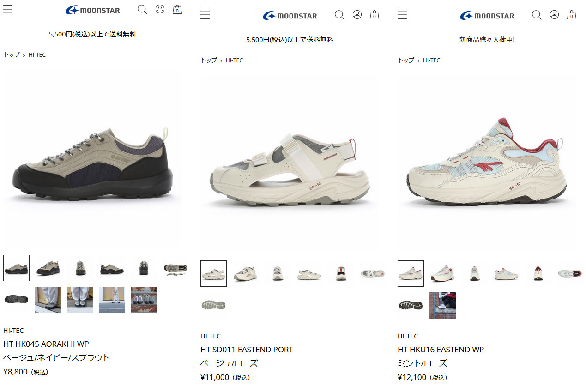The width and height of the screenshot is (586, 392).
Task: Click the account icon in the middle panel
Action: [x=357, y=15]
